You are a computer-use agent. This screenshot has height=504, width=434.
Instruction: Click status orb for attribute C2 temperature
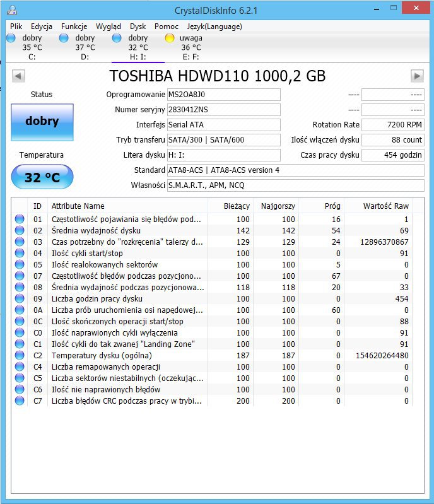(20, 355)
